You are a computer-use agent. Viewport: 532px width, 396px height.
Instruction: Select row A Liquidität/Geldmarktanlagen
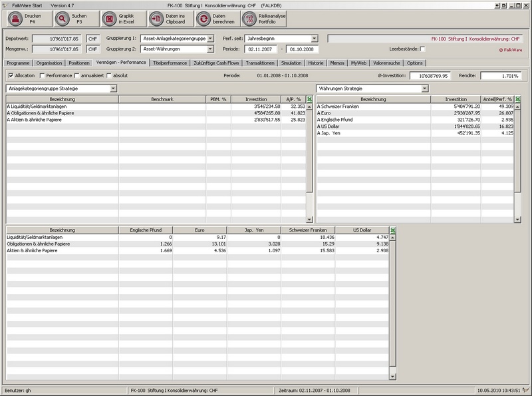click(156, 106)
